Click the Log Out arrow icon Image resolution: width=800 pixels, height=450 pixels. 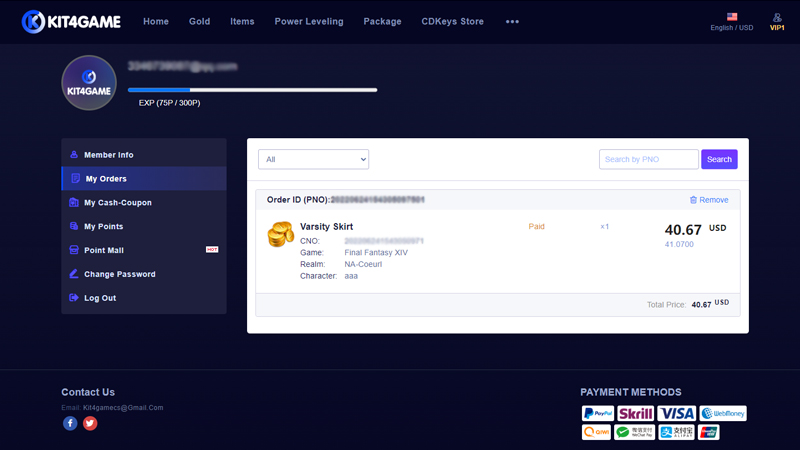74,297
